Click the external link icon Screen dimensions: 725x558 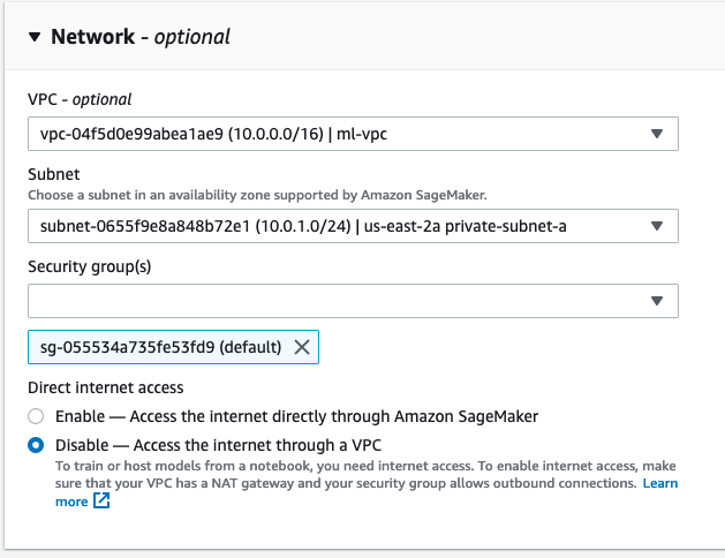pyautogui.click(x=101, y=501)
